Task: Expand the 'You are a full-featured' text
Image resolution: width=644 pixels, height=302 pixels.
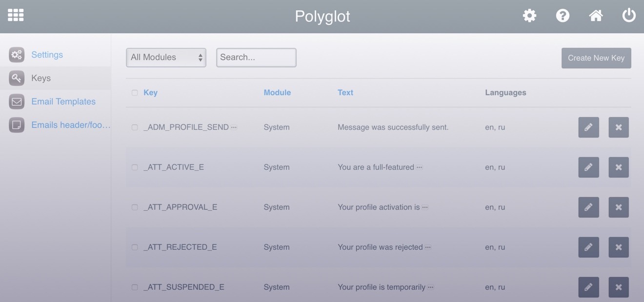Action: (x=419, y=167)
